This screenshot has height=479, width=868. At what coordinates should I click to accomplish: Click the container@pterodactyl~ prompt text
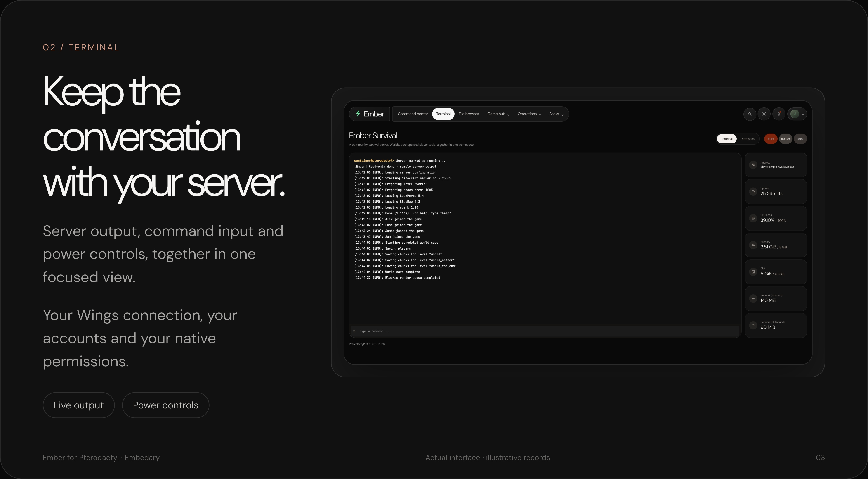click(x=374, y=161)
